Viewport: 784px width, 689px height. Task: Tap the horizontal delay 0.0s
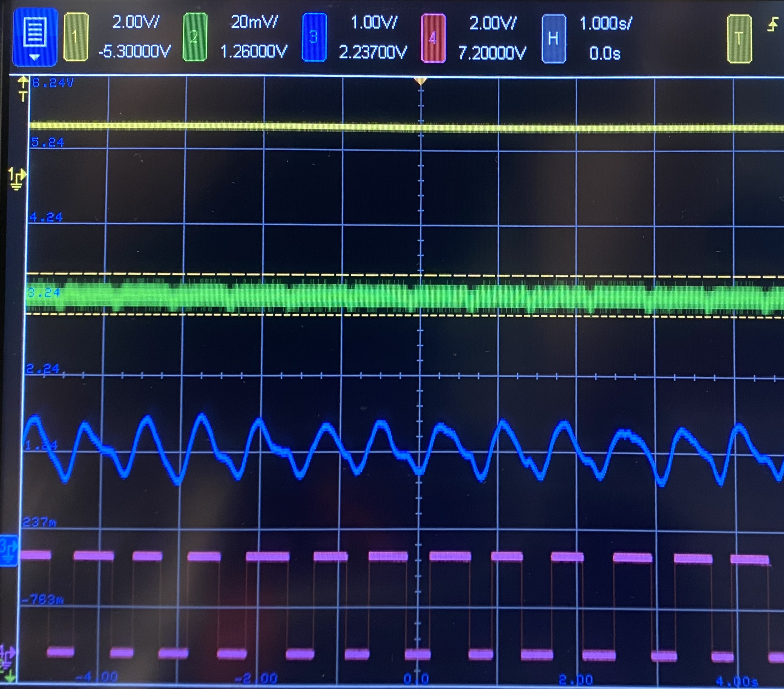pos(605,54)
